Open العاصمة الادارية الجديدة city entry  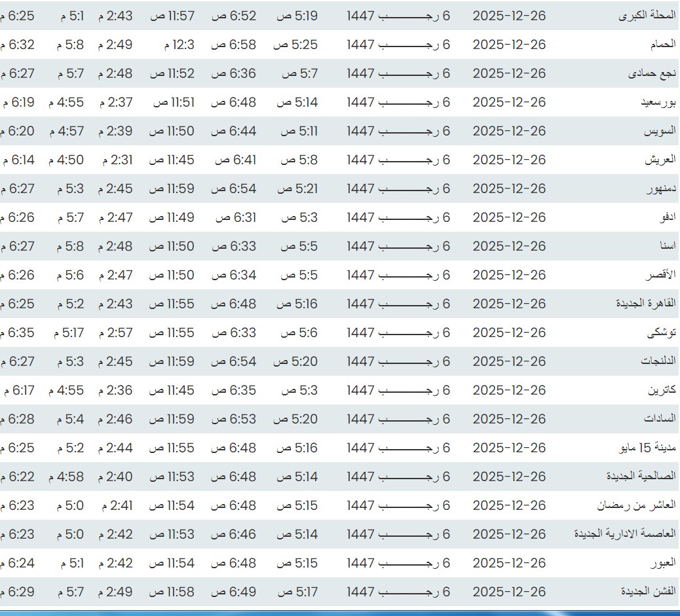coord(625,535)
